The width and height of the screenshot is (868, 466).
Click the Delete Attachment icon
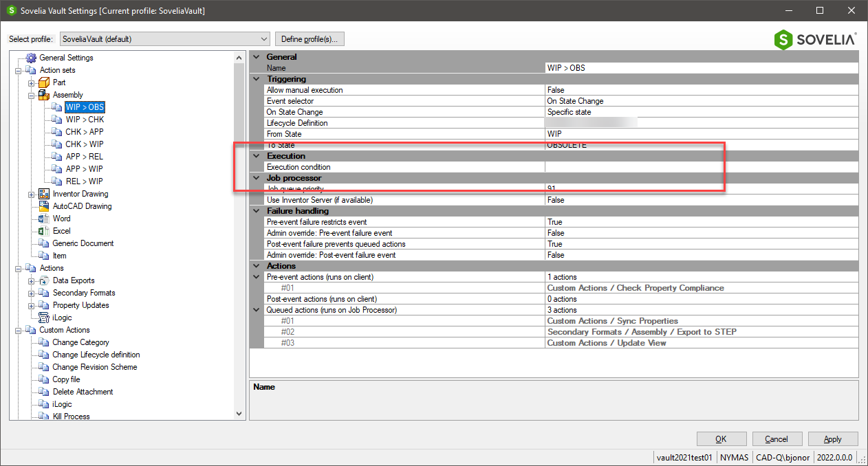tap(44, 392)
